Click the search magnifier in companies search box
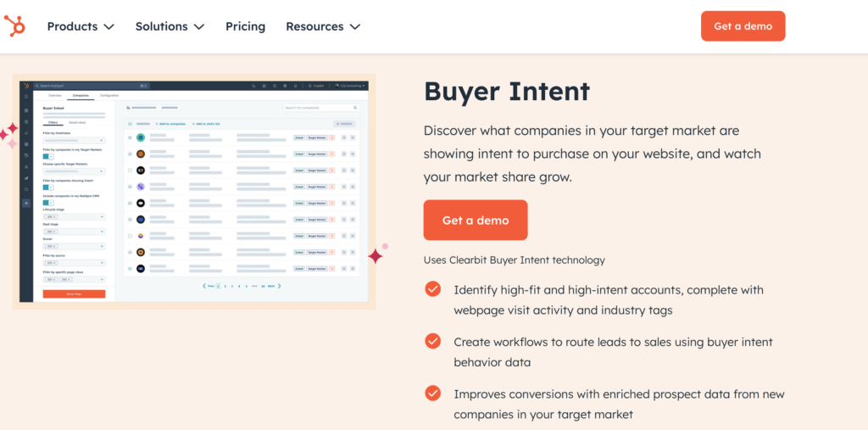Viewport: 868px width, 430px height. point(355,108)
